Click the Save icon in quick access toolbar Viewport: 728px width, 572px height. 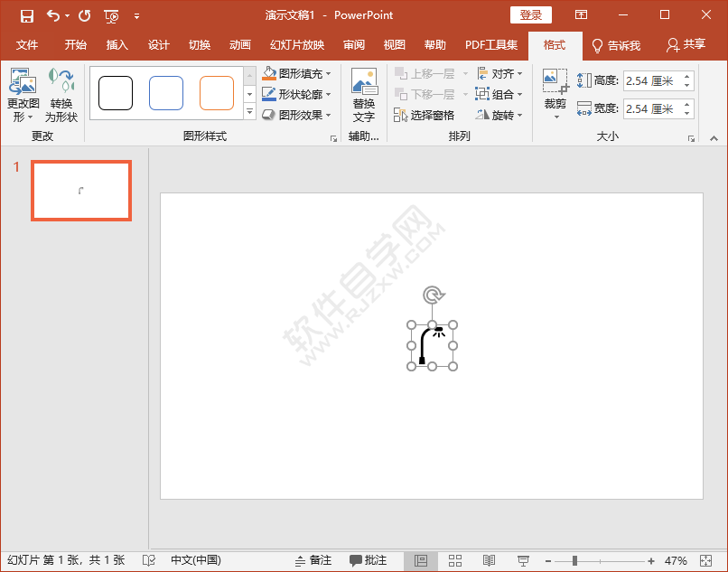[26, 15]
